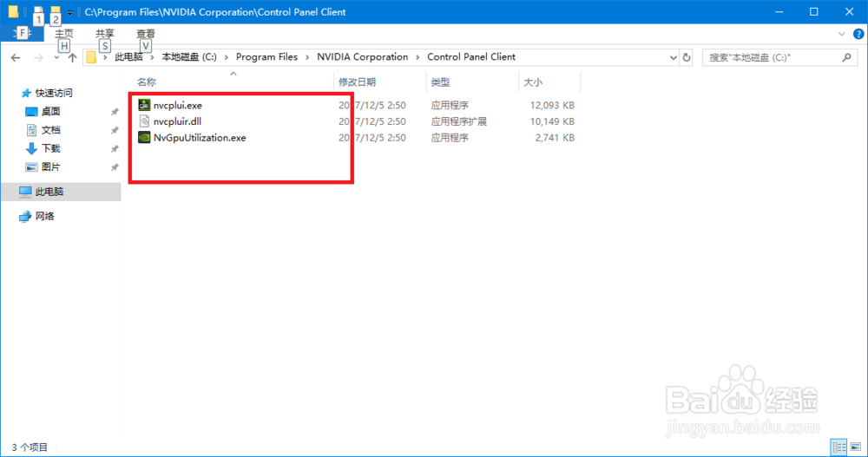Open 文档 in quick access
Viewport: 868px width, 457px height.
[51, 129]
